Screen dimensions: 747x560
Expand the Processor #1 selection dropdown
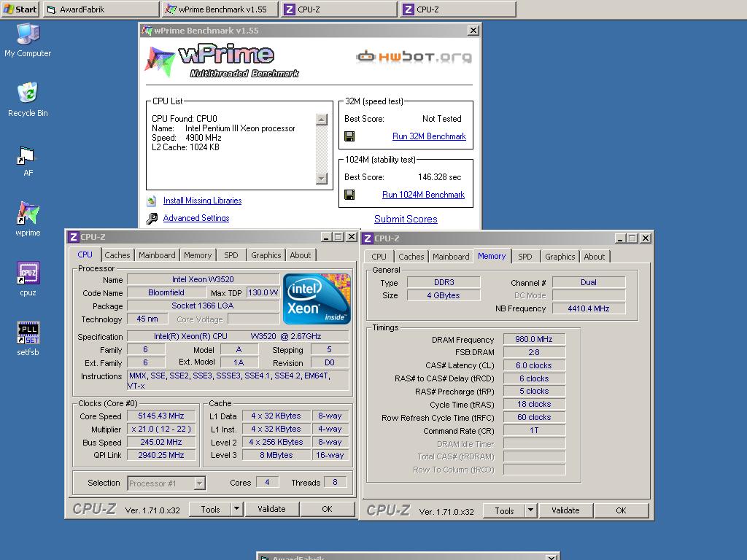200,483
